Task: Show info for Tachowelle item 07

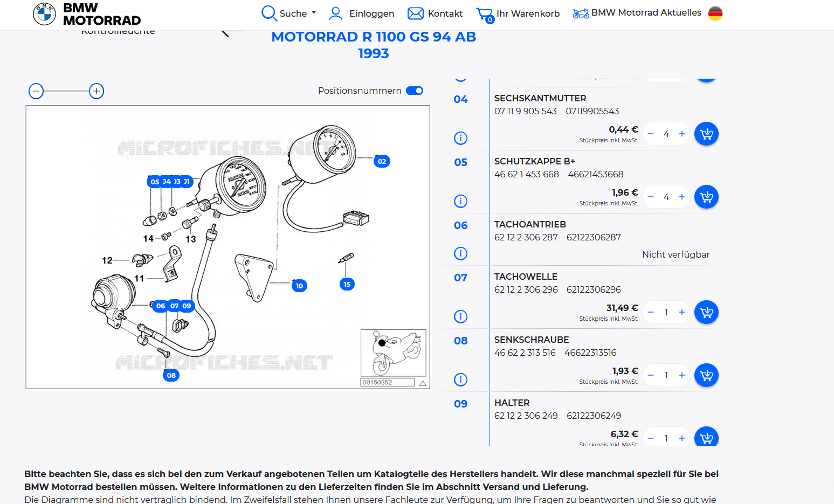Action: [460, 316]
